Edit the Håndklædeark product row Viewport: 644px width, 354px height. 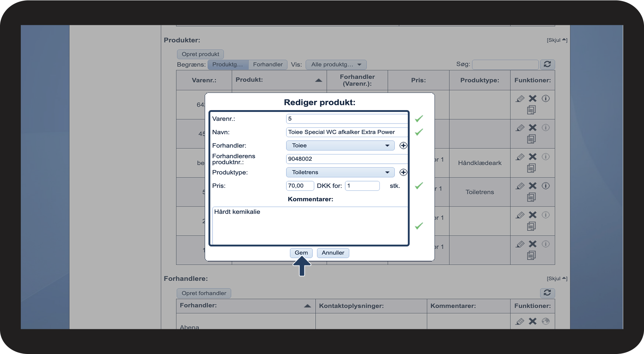(520, 157)
